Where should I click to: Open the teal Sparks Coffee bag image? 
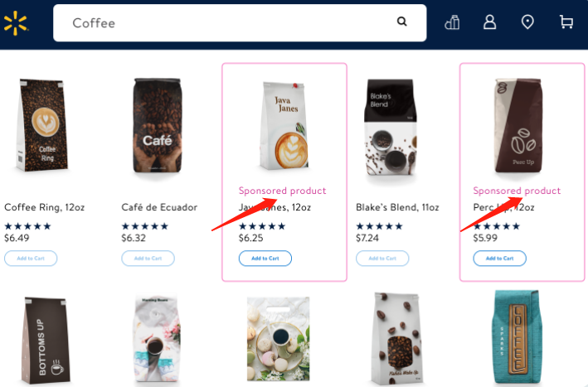tap(517, 337)
